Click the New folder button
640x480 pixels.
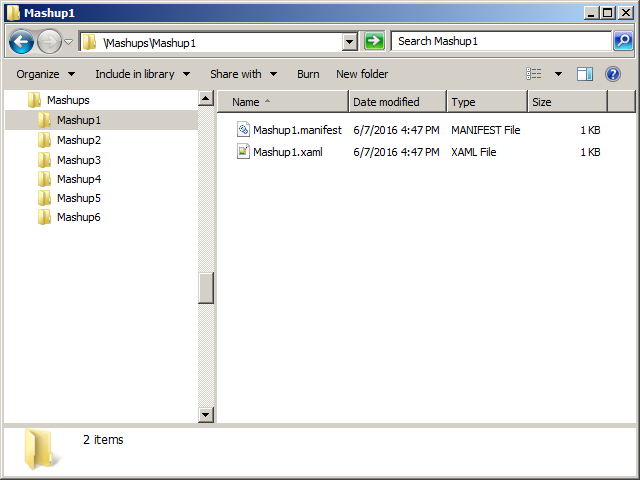(x=362, y=74)
